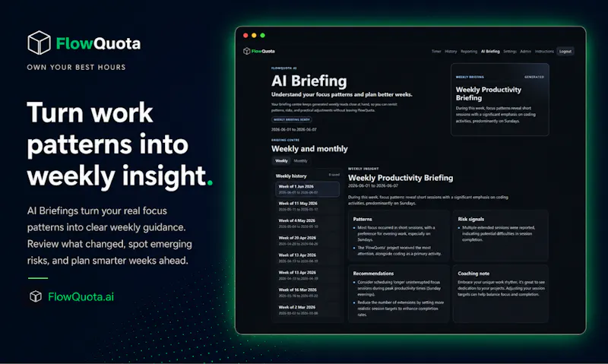Click the Patterns card heading
This screenshot has height=364, width=608.
(x=363, y=219)
